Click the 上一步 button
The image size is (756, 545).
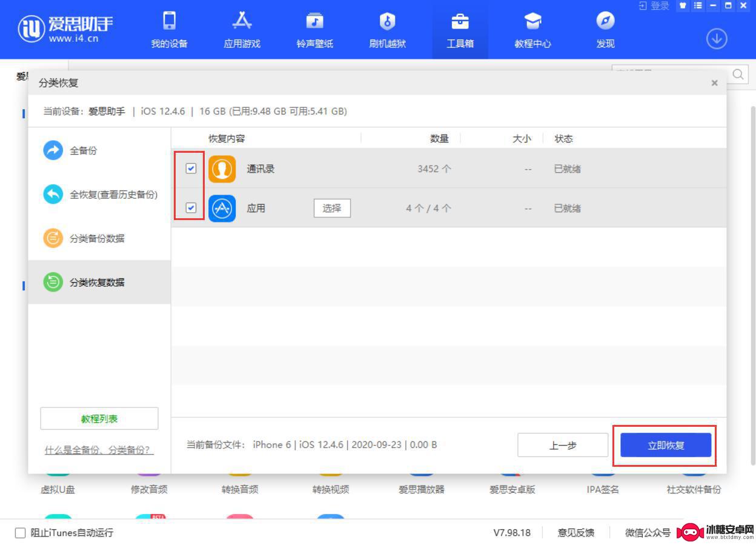[563, 446]
